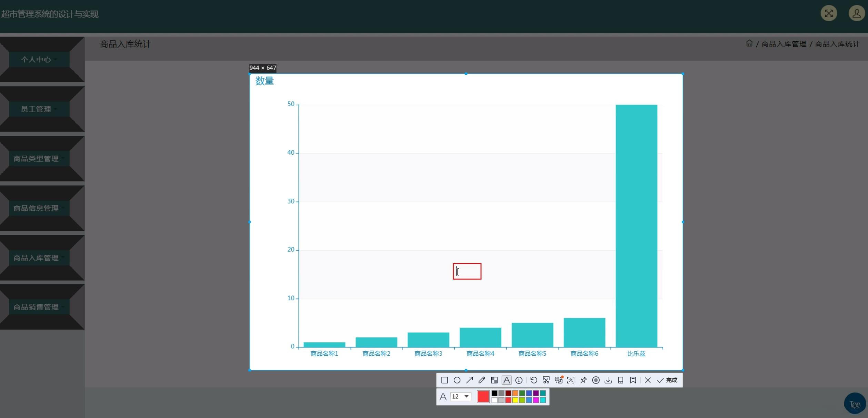Activate the mosaic blur tool

click(494, 380)
